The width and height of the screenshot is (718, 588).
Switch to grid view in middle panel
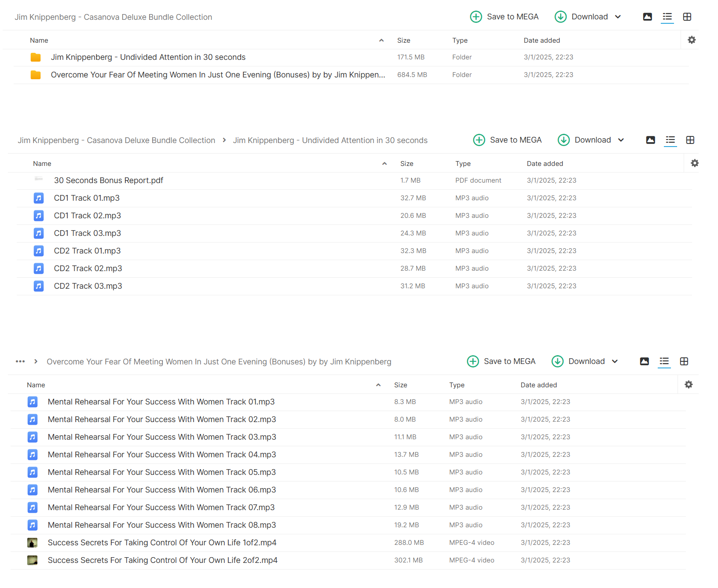[x=690, y=140]
